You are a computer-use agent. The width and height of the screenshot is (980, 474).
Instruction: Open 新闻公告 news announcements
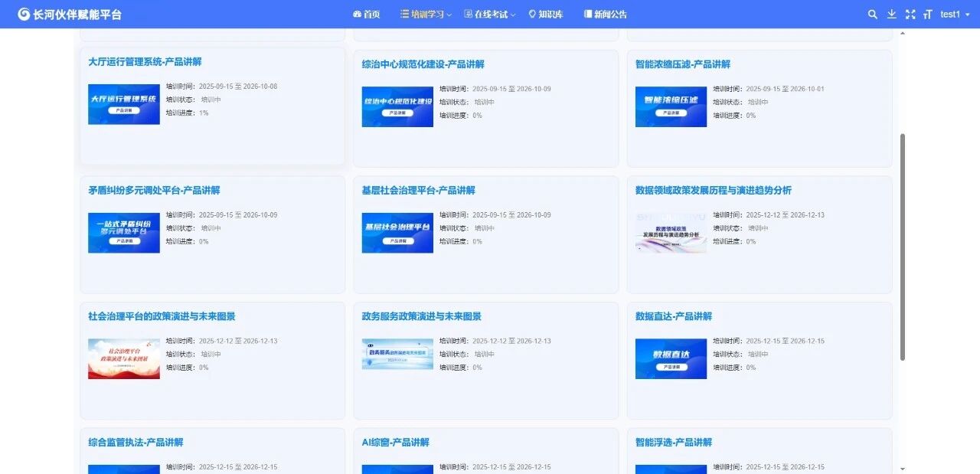[605, 15]
